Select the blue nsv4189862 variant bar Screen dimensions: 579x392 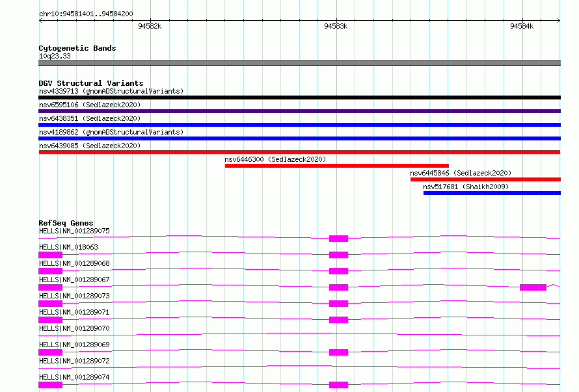click(299, 138)
